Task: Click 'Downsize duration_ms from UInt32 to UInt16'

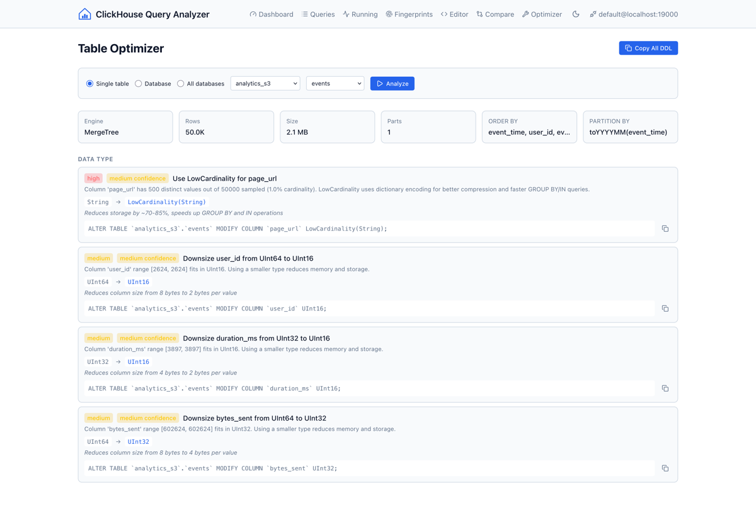Action: [x=256, y=338]
